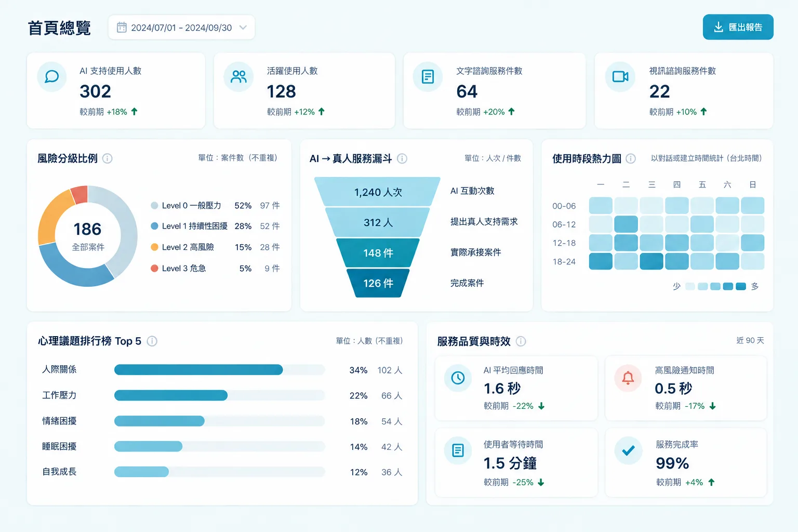The image size is (798, 532).
Task: Click the 首頁總覽 page title
Action: 59,28
